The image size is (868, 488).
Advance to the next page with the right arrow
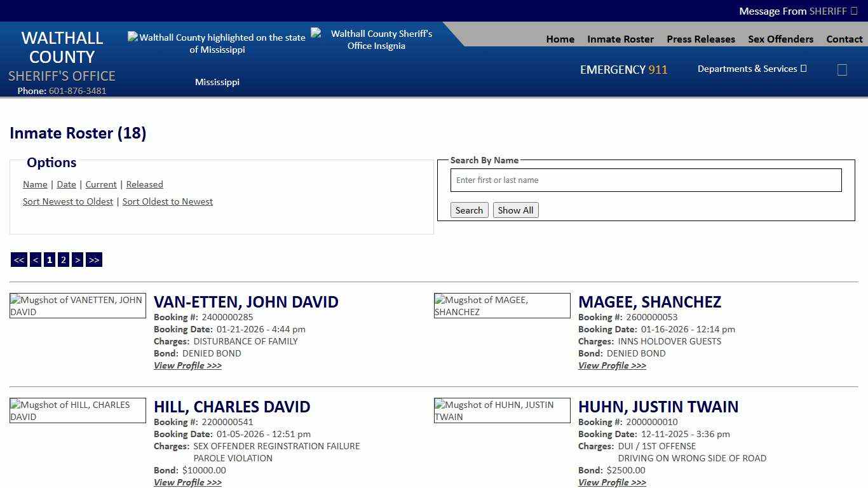point(77,259)
